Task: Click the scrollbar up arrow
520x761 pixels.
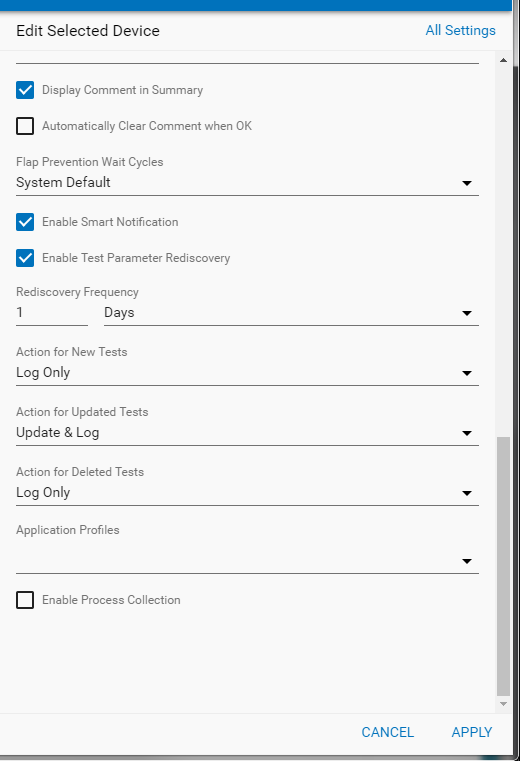Action: point(503,60)
